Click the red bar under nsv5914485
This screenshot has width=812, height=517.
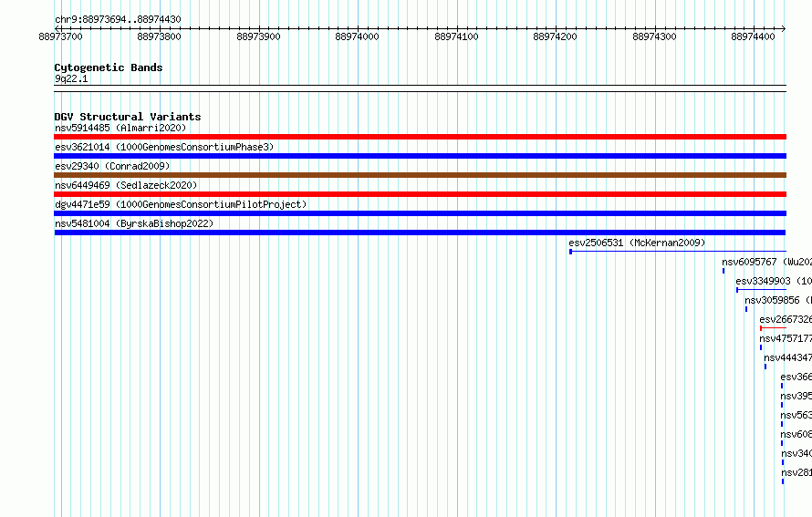[x=420, y=137]
